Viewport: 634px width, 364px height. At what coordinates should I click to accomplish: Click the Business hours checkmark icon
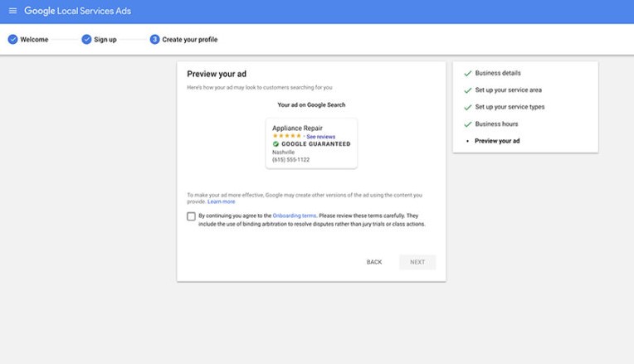coord(468,124)
